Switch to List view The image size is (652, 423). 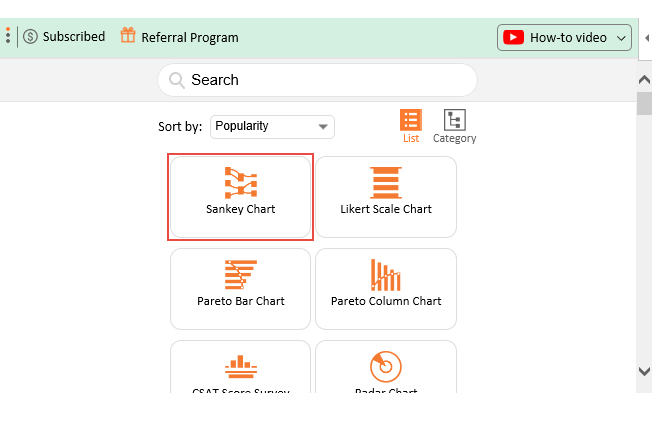(411, 126)
